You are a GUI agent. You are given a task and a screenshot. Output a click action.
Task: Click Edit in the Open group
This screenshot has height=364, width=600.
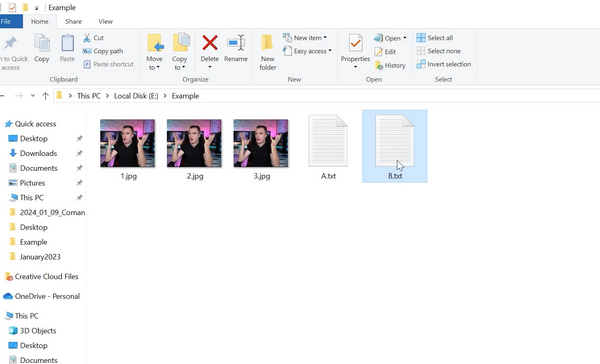(385, 52)
